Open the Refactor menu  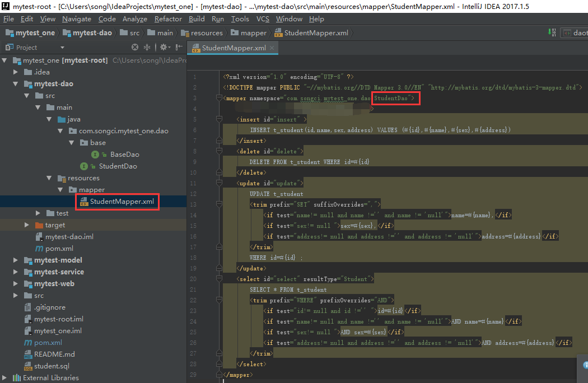point(168,18)
